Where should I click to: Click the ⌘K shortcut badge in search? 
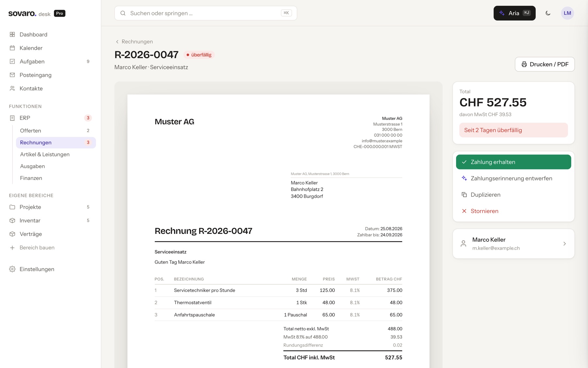pyautogui.click(x=286, y=13)
